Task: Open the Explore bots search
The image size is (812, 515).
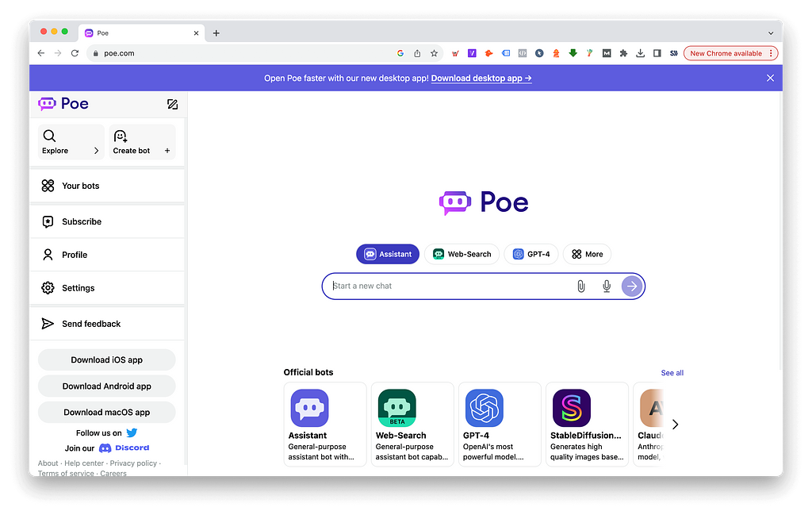Action: point(71,142)
